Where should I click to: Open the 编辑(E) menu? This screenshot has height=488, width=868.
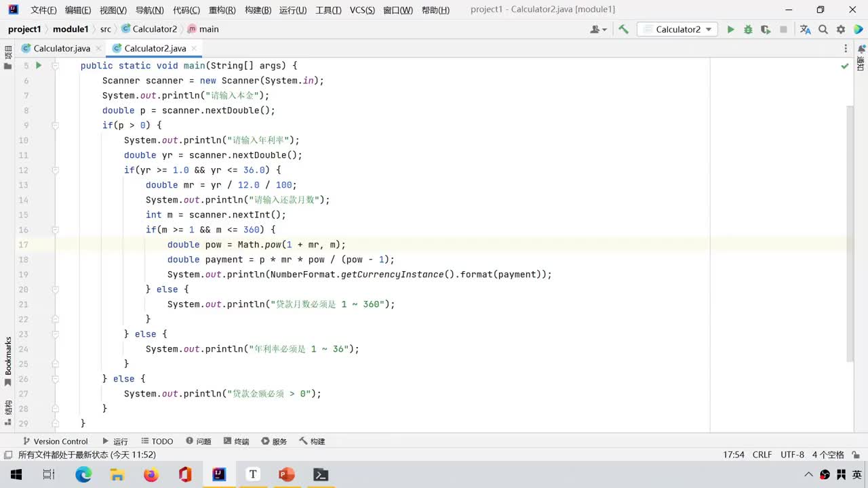tap(78, 10)
